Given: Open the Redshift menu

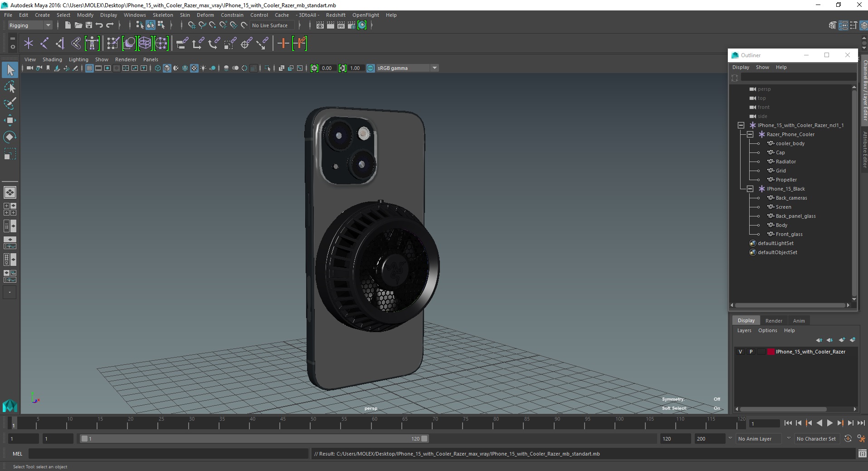Looking at the screenshot, I should pos(336,15).
